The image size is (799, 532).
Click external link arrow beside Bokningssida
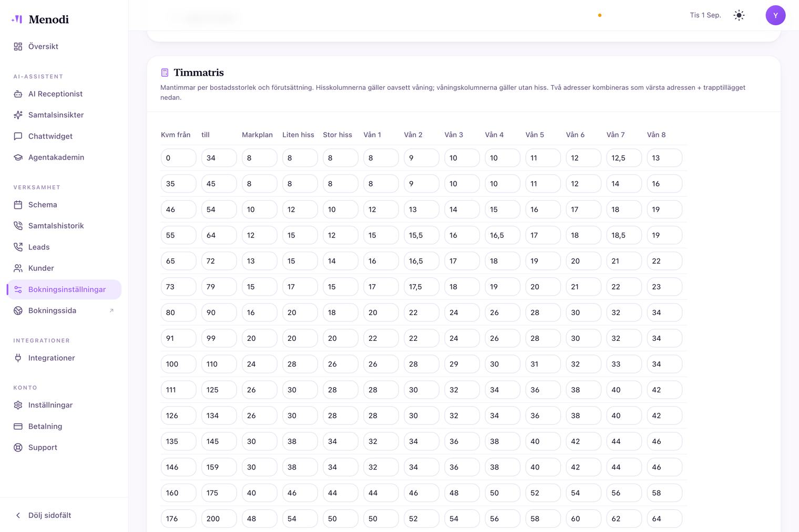pyautogui.click(x=111, y=311)
